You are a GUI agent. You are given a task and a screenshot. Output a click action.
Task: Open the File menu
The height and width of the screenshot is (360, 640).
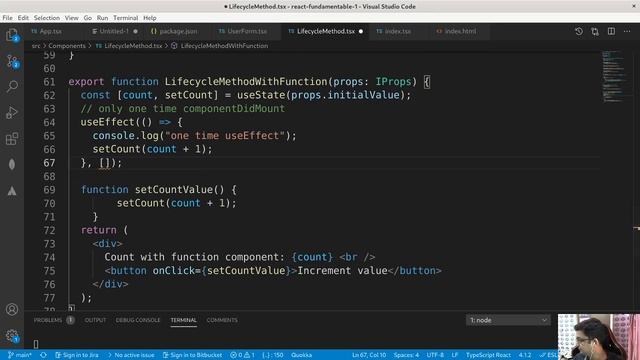(x=7, y=18)
